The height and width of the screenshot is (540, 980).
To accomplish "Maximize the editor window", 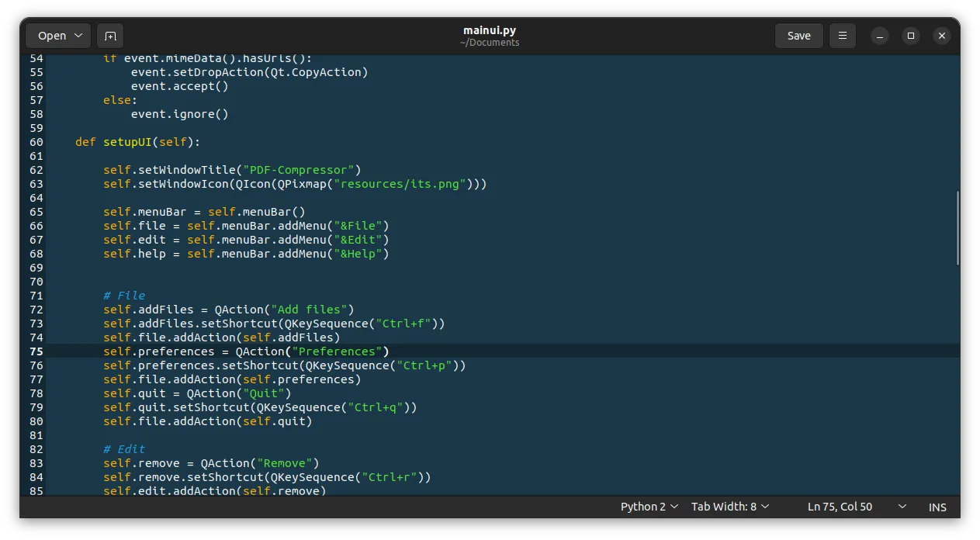I will tap(911, 36).
